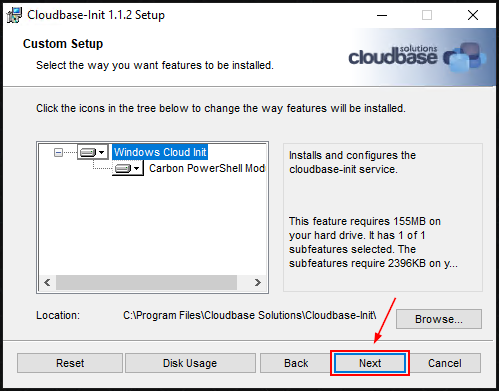The image size is (499, 391).
Task: Minimize the Cloudbase-Init Setup window
Action: pyautogui.click(x=382, y=15)
